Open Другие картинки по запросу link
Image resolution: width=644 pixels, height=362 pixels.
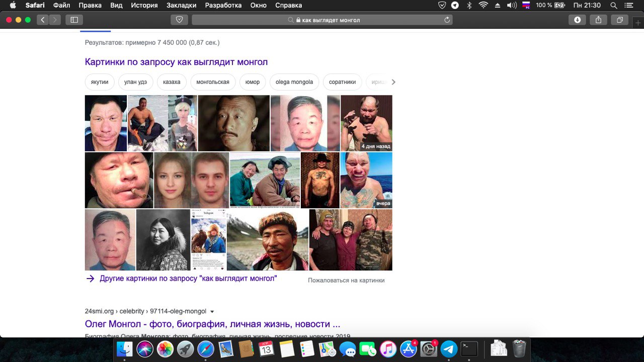point(188,279)
